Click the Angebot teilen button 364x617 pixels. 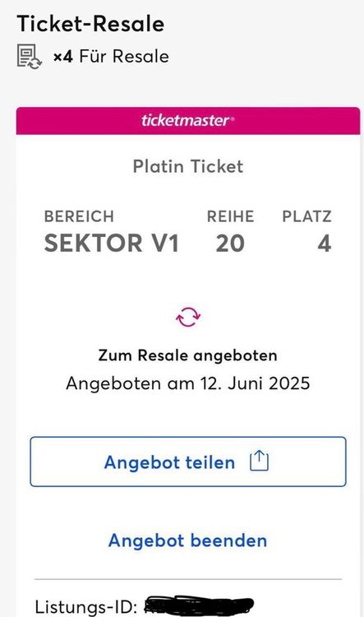point(188,462)
